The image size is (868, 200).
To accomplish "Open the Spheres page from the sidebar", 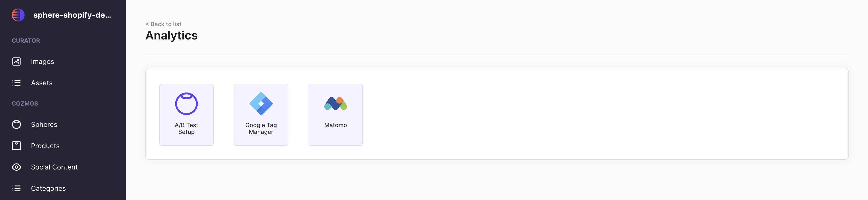I will pos(44,125).
